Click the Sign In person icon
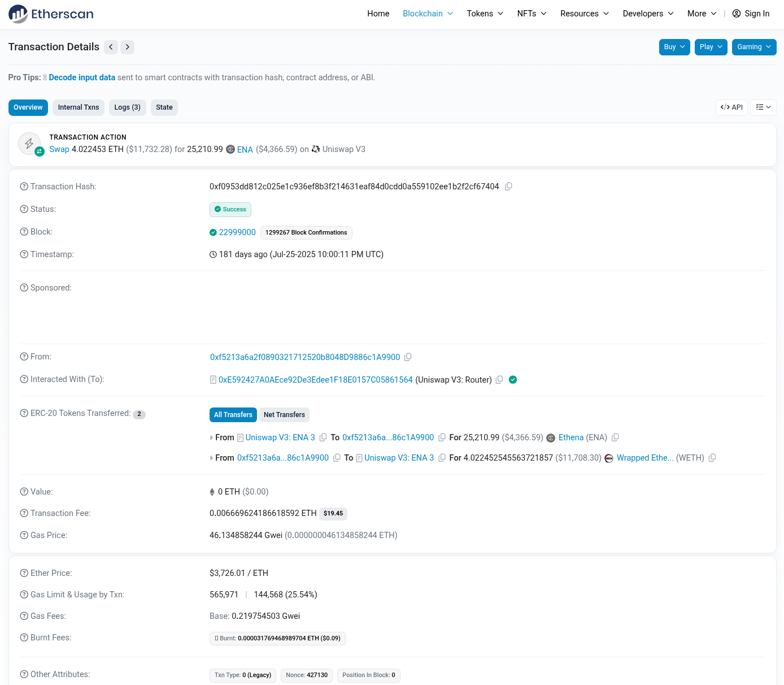This screenshot has width=784, height=685. pos(736,13)
